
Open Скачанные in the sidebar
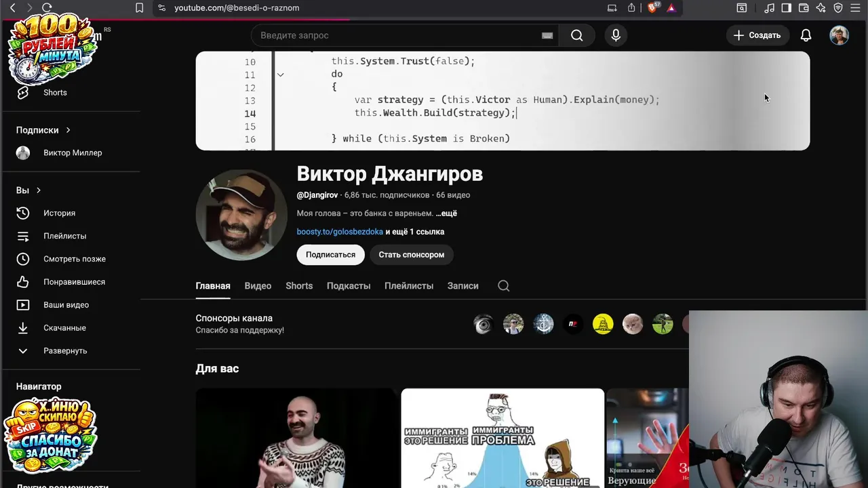(x=65, y=328)
